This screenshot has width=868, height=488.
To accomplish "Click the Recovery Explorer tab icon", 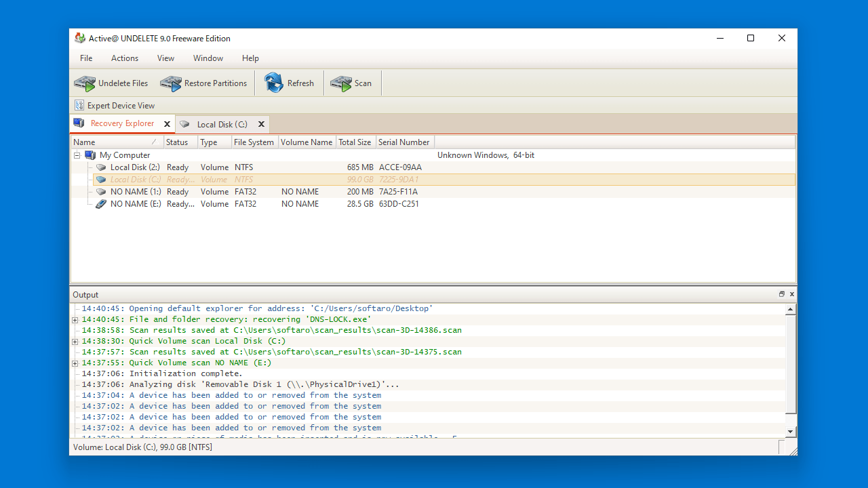I will click(x=79, y=123).
